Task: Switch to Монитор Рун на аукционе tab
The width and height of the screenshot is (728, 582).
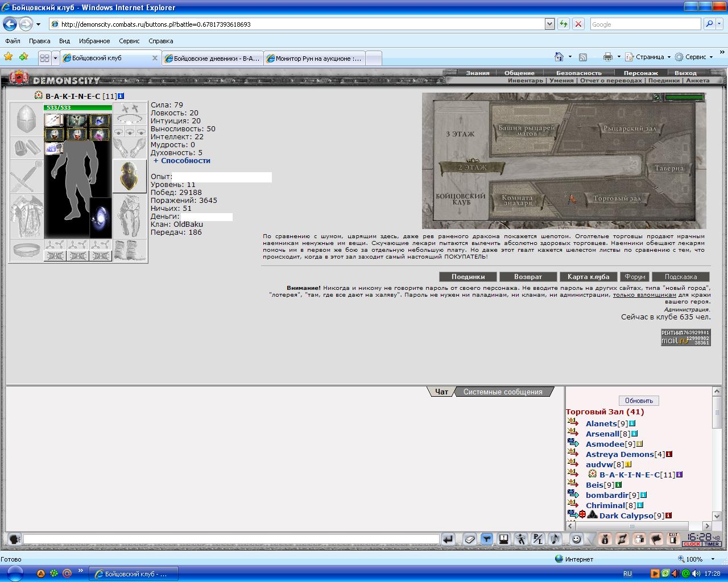Action: coord(315,58)
